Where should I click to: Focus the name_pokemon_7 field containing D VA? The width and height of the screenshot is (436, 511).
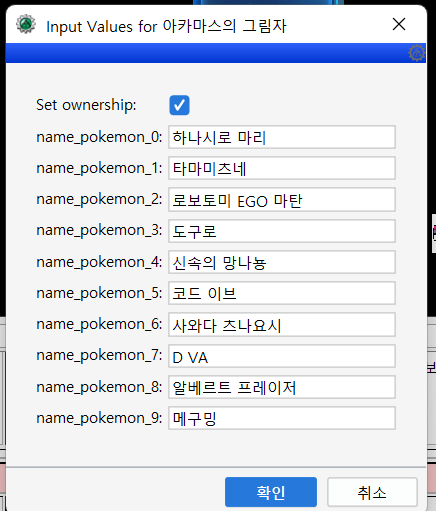click(x=282, y=356)
